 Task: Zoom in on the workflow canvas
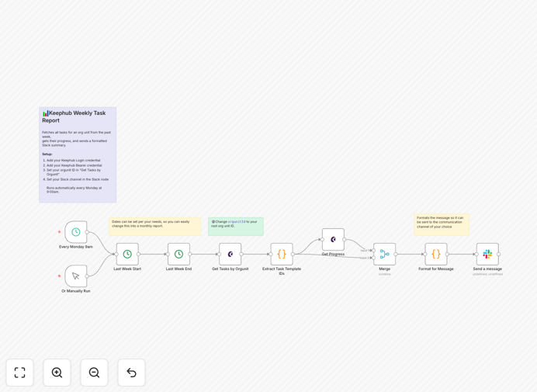(57, 373)
